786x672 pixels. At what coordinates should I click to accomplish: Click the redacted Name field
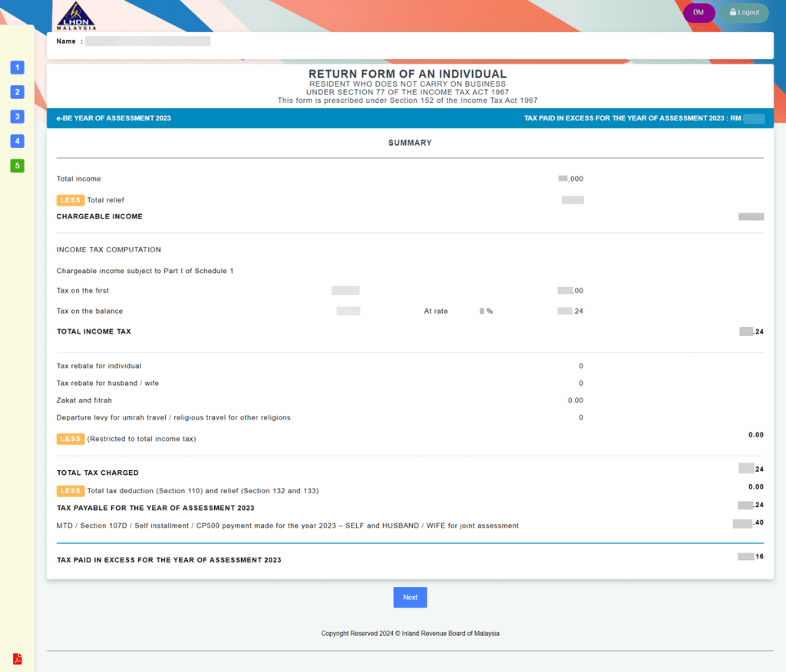click(147, 41)
